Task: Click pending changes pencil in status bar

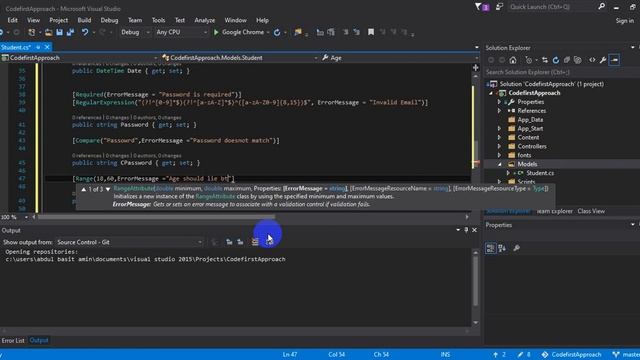Action: tap(524, 354)
